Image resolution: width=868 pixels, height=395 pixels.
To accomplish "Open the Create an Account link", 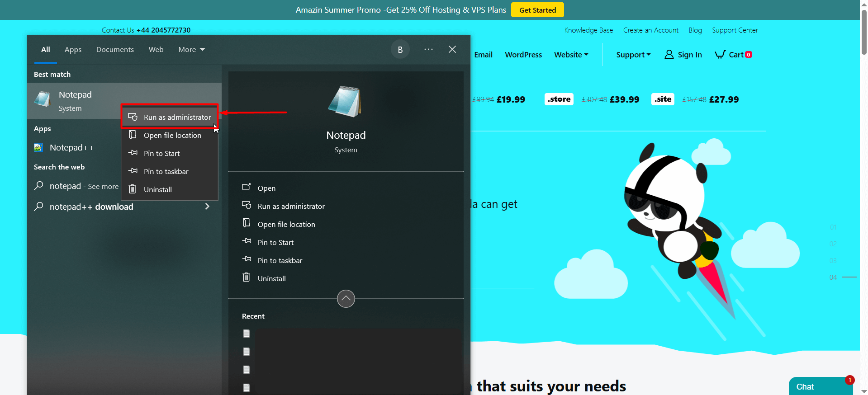I will click(651, 30).
